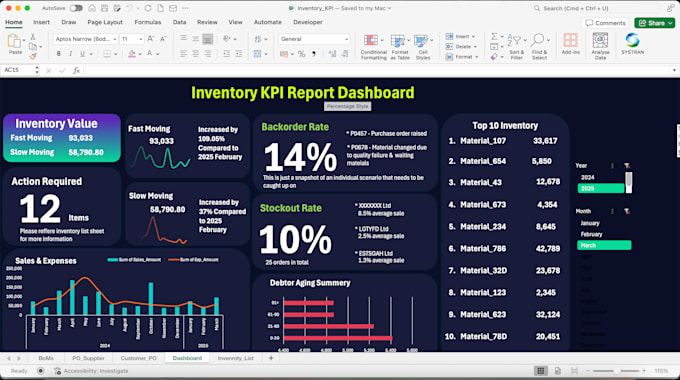Switch to the PO_Supplier sheet tab
Image resolution: width=680 pixels, height=380 pixels.
click(88, 358)
